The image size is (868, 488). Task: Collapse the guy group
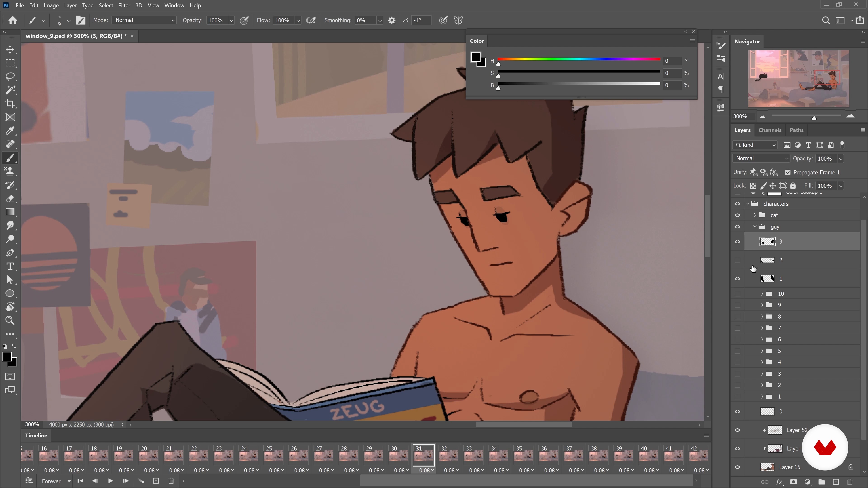point(755,227)
